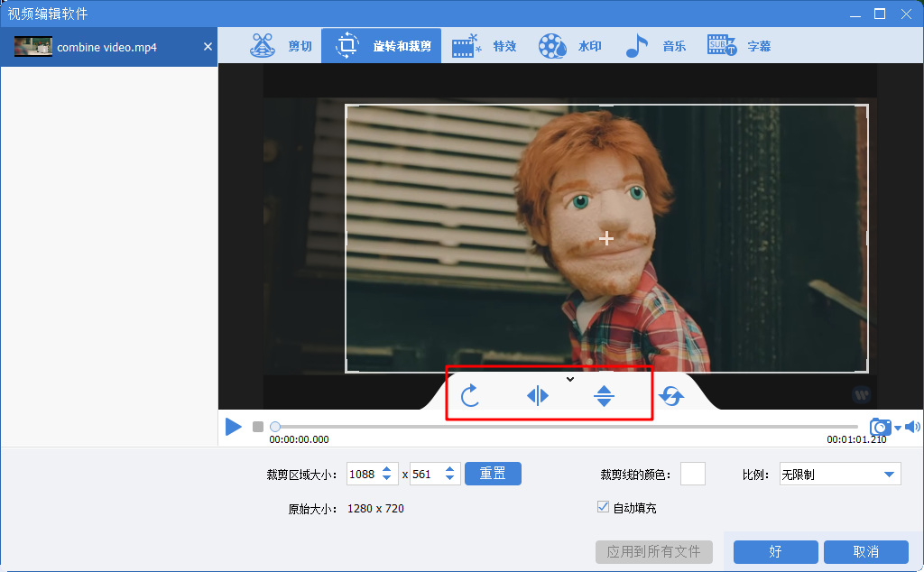924x572 pixels.
Task: Toggle the 自动填充 checkbox
Action: [603, 507]
